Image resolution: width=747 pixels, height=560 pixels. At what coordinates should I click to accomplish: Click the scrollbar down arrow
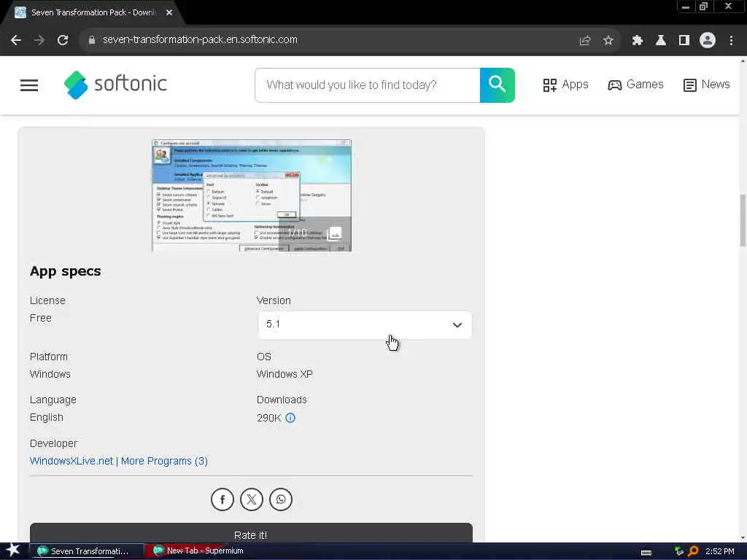[743, 538]
